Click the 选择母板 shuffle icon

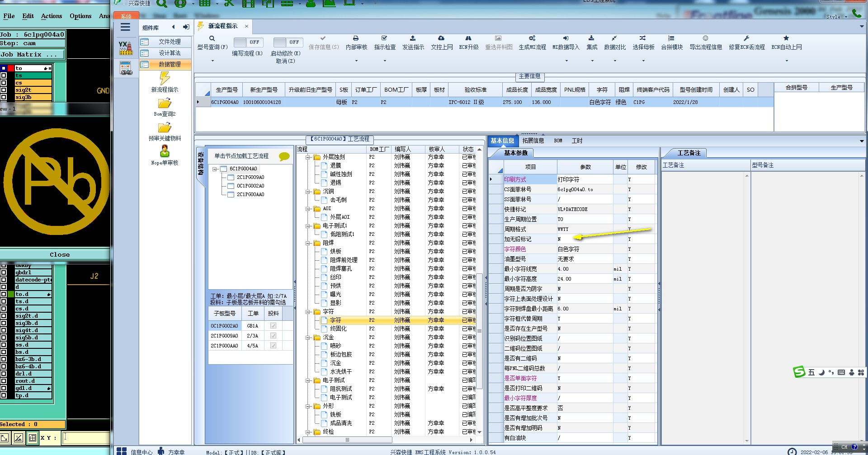point(643,38)
